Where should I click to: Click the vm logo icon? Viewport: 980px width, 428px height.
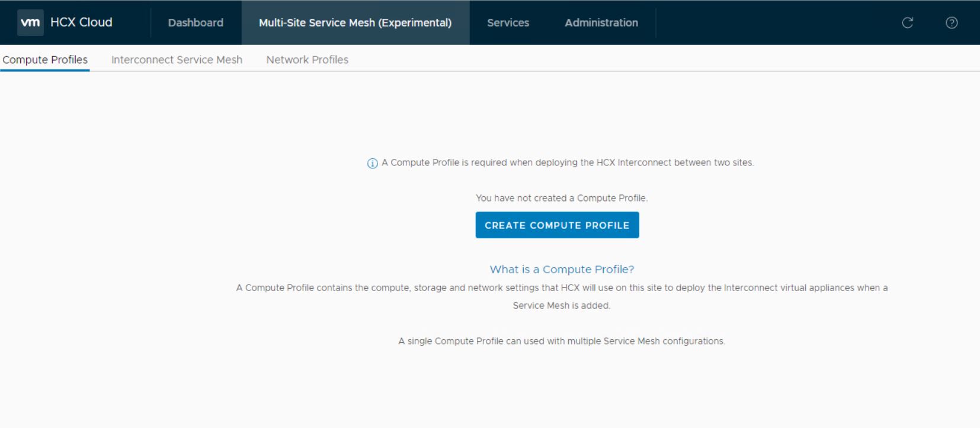point(30,23)
